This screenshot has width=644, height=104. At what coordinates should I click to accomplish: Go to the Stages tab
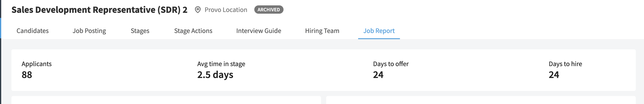point(140,31)
